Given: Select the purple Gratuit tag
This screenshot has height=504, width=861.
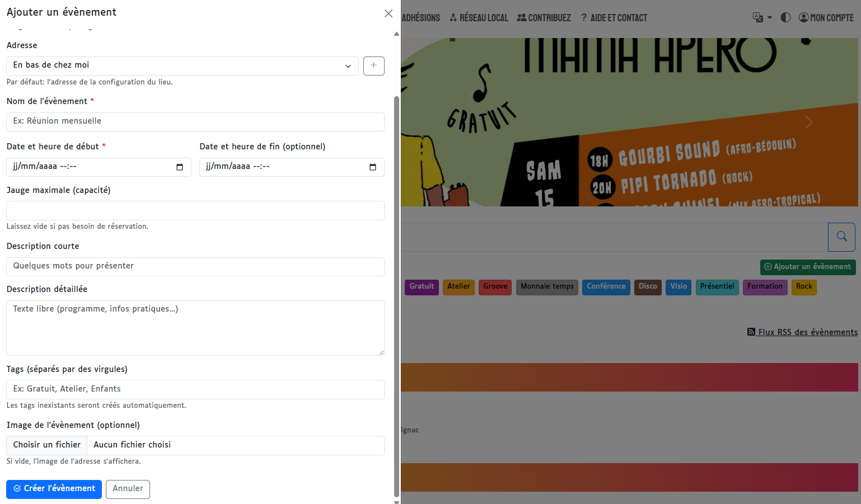Looking at the screenshot, I should click(x=421, y=286).
